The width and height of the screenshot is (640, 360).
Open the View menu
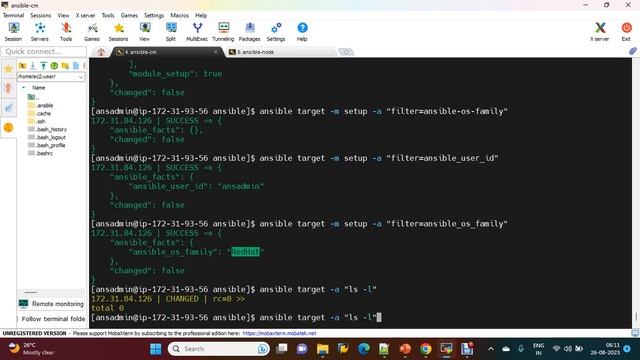pyautogui.click(x=63, y=16)
